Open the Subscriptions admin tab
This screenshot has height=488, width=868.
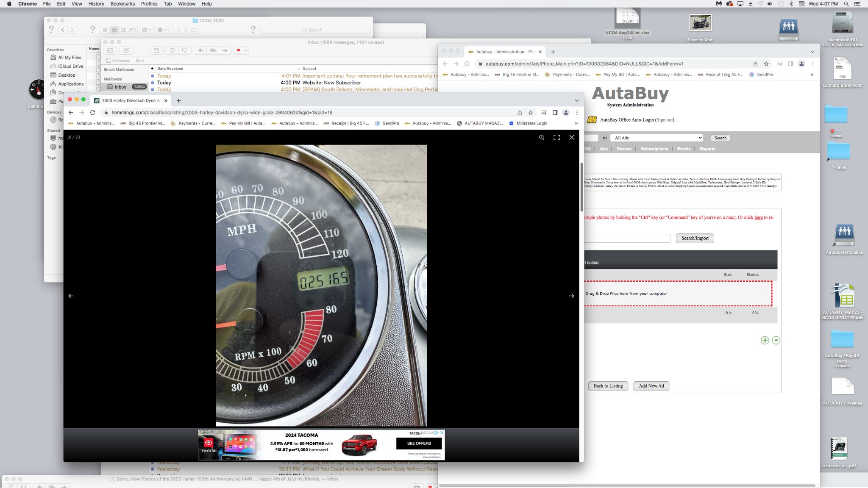pos(654,149)
